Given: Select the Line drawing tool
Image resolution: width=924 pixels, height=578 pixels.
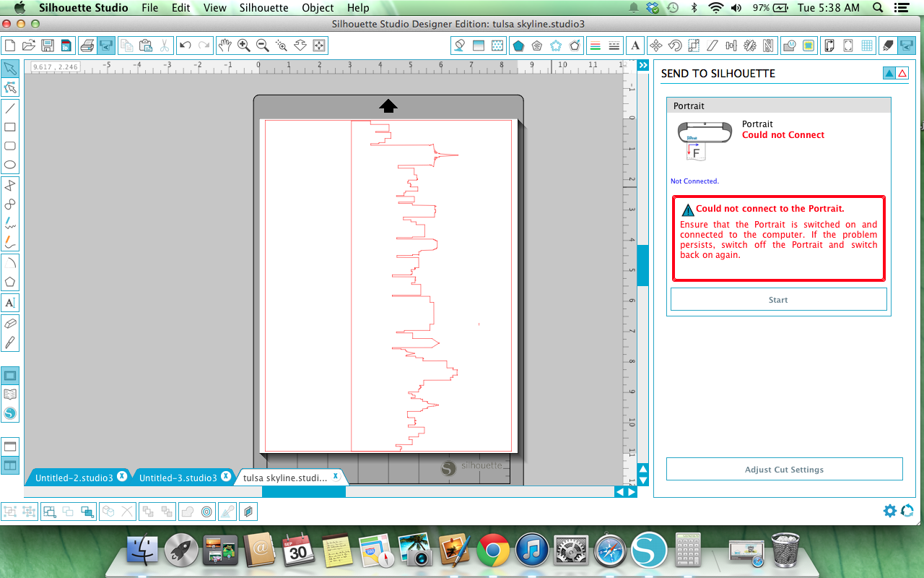Looking at the screenshot, I should point(10,108).
